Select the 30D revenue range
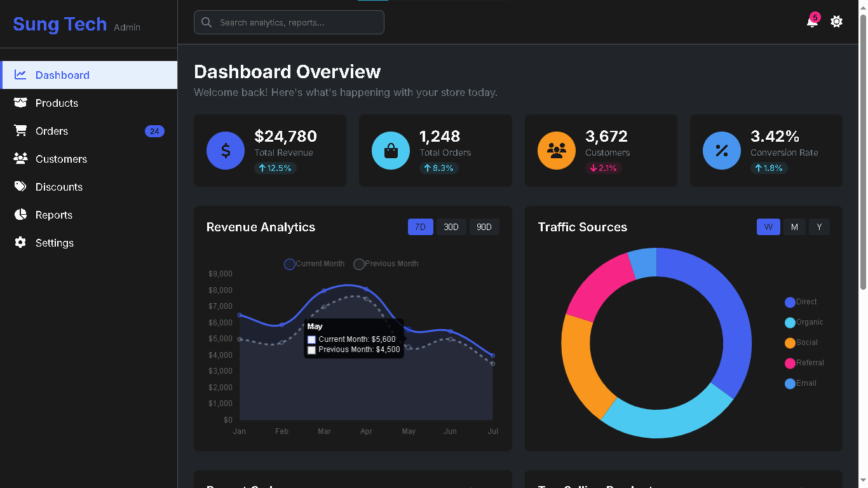Viewport: 868px width, 488px height. click(451, 227)
